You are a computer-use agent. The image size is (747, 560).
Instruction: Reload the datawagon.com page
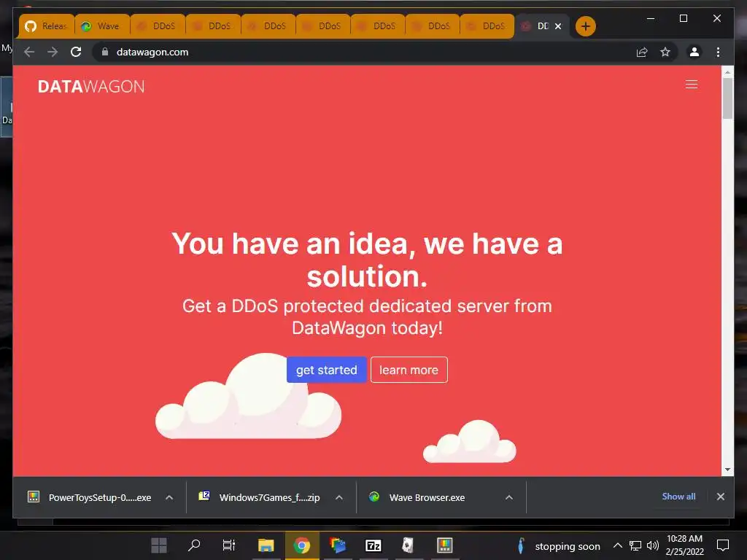76,52
